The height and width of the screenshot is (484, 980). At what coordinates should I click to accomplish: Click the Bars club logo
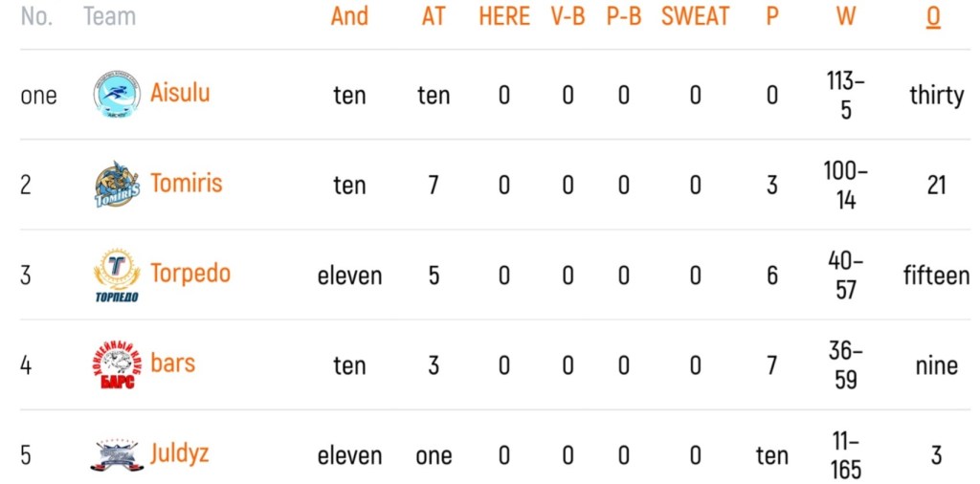pyautogui.click(x=117, y=365)
